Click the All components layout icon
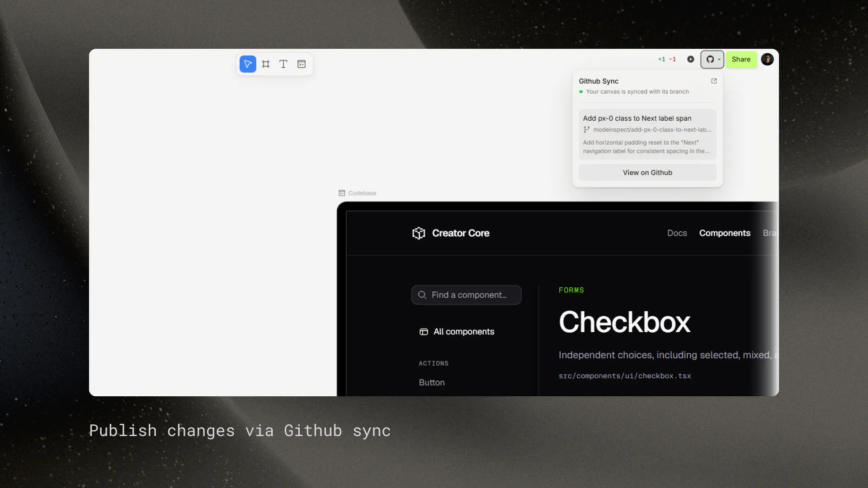The height and width of the screenshot is (488, 868). [424, 332]
